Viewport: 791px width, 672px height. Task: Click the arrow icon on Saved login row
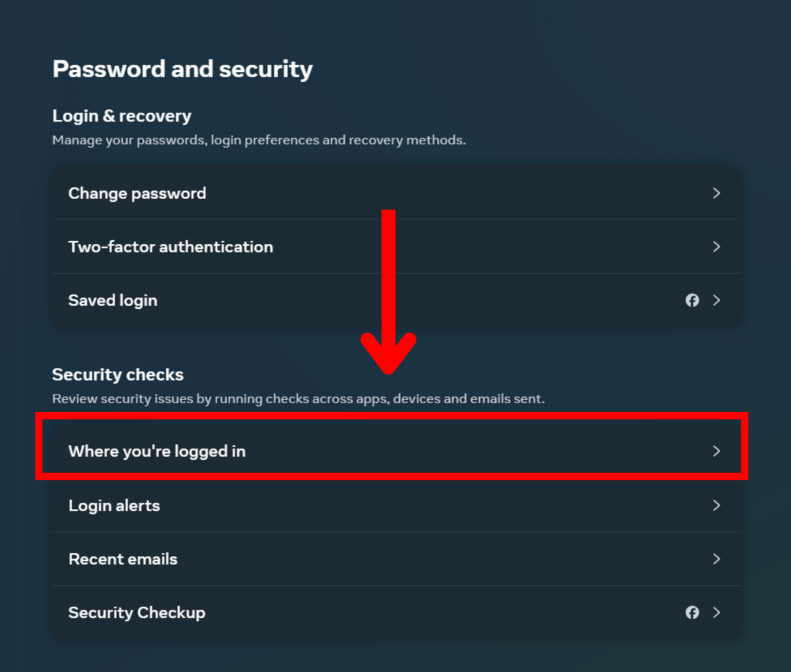716,301
